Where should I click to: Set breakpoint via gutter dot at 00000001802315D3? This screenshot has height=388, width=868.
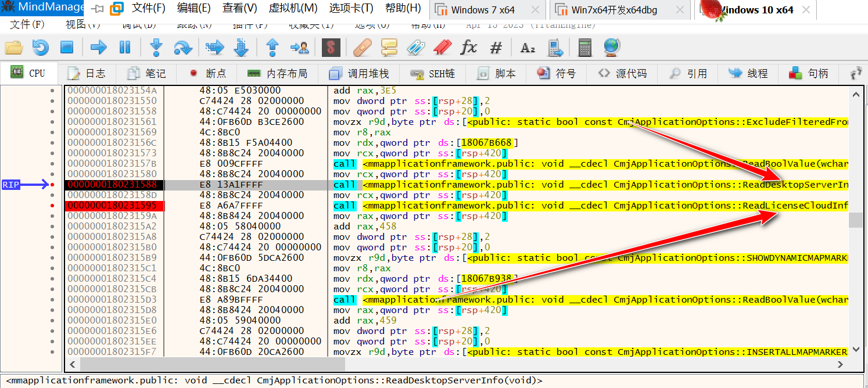(x=52, y=300)
